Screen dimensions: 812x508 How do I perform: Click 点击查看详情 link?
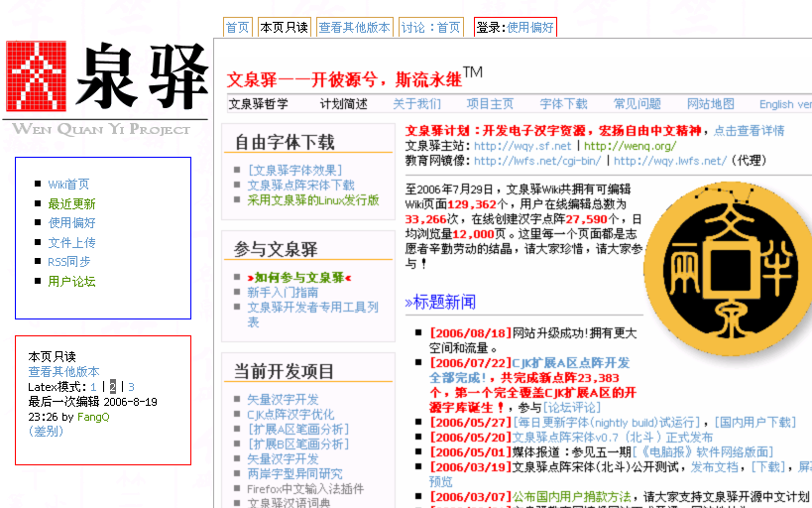[x=749, y=131]
